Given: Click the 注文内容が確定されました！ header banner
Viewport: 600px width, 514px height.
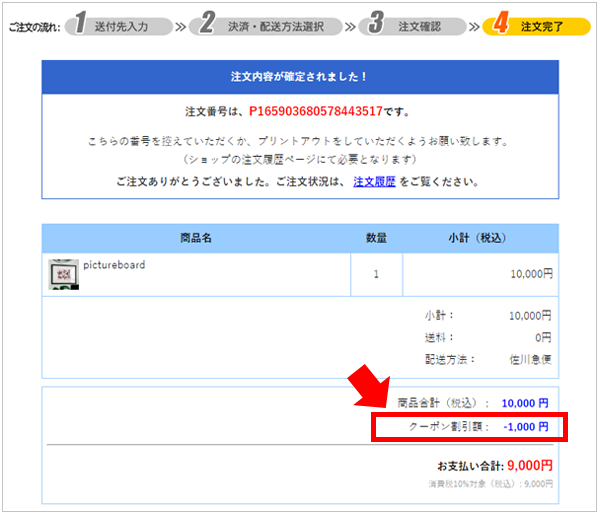Looking at the screenshot, I should click(x=300, y=77).
